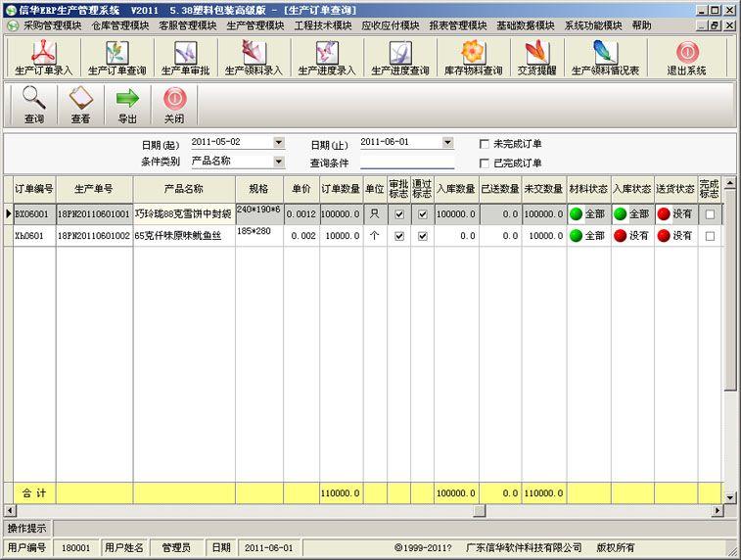The image size is (741, 560).
Task: Click 退出系统 exit icon
Action: [x=687, y=52]
